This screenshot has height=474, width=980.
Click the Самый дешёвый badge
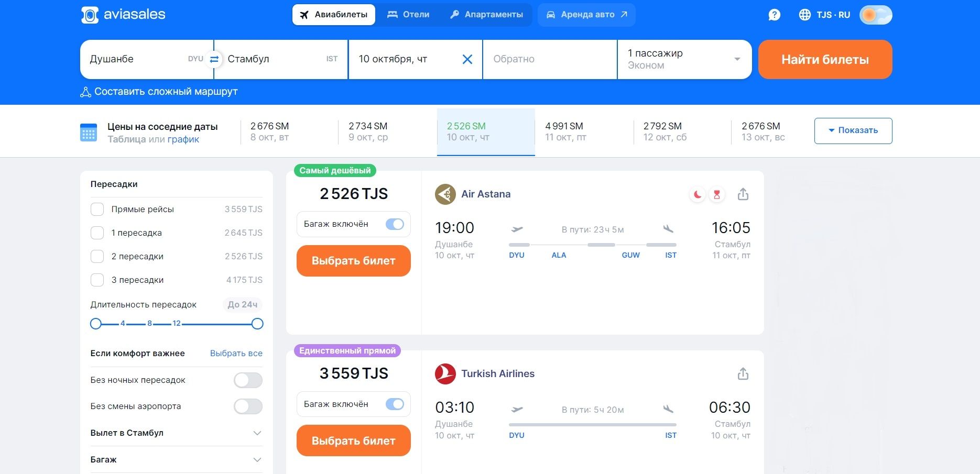[335, 171]
